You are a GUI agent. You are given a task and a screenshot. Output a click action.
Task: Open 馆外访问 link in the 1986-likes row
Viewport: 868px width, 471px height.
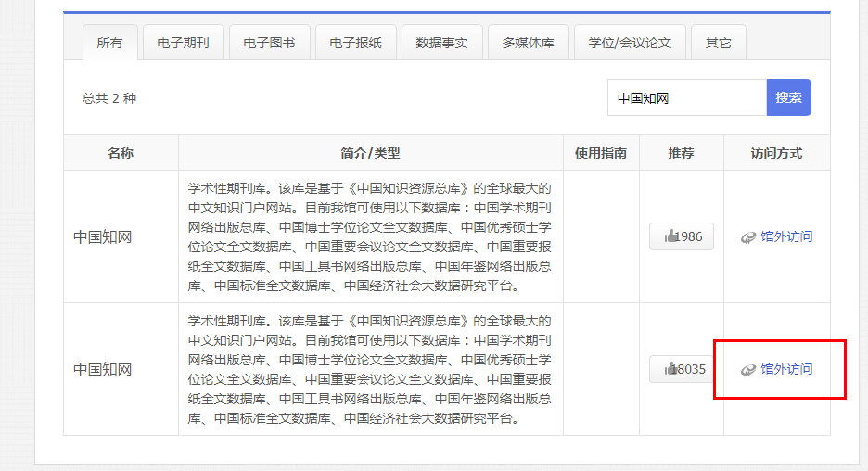click(786, 236)
